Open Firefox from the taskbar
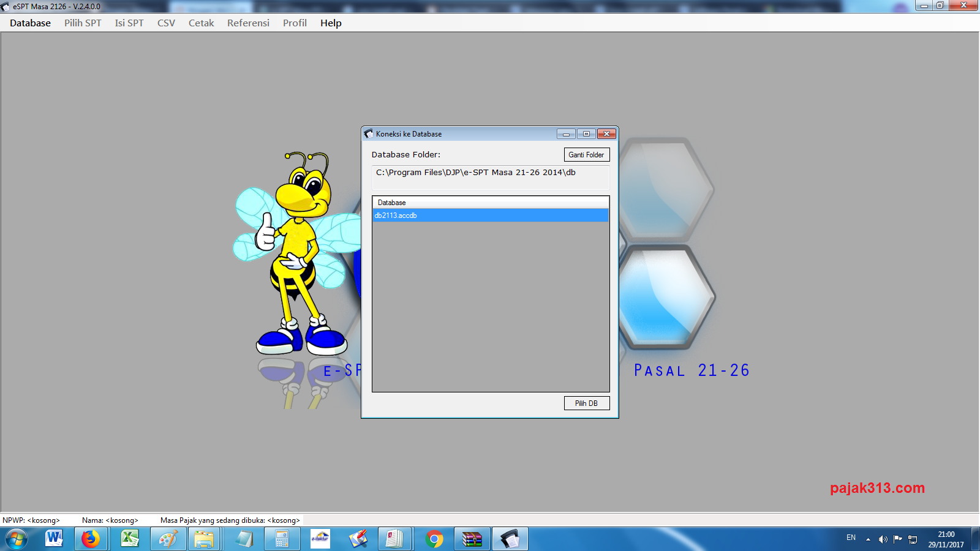The width and height of the screenshot is (980, 551). pos(91,539)
